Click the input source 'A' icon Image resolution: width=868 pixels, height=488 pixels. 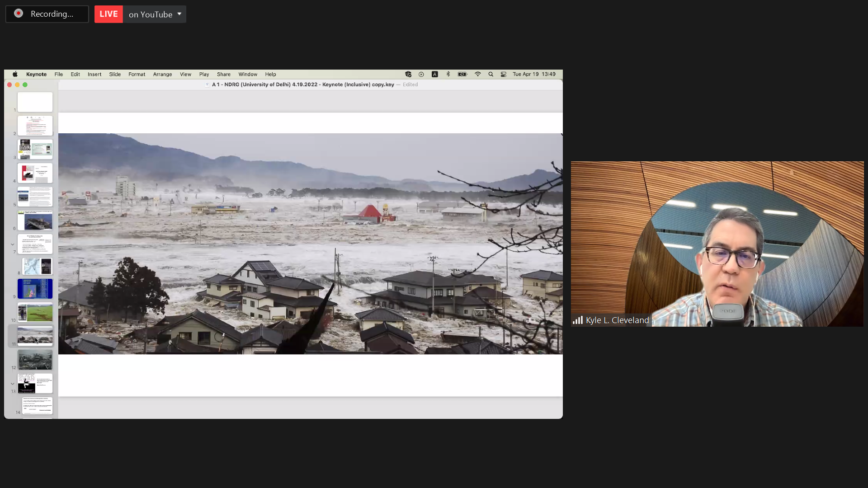[x=434, y=74]
